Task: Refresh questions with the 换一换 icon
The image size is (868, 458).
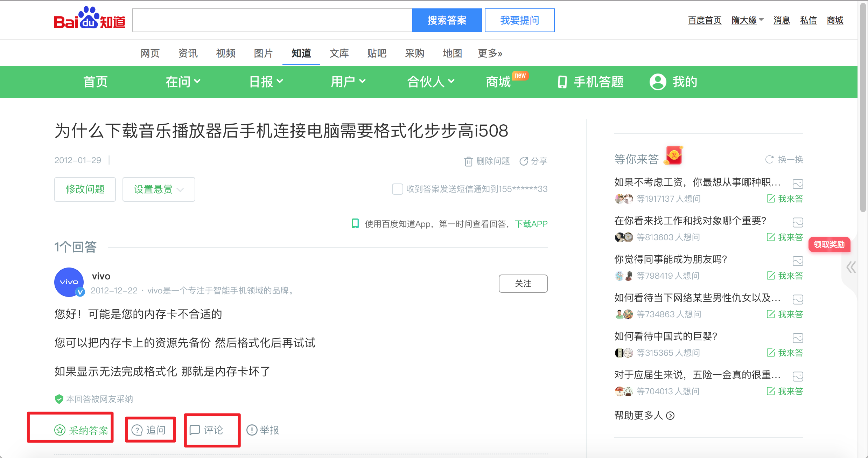Action: [770, 159]
